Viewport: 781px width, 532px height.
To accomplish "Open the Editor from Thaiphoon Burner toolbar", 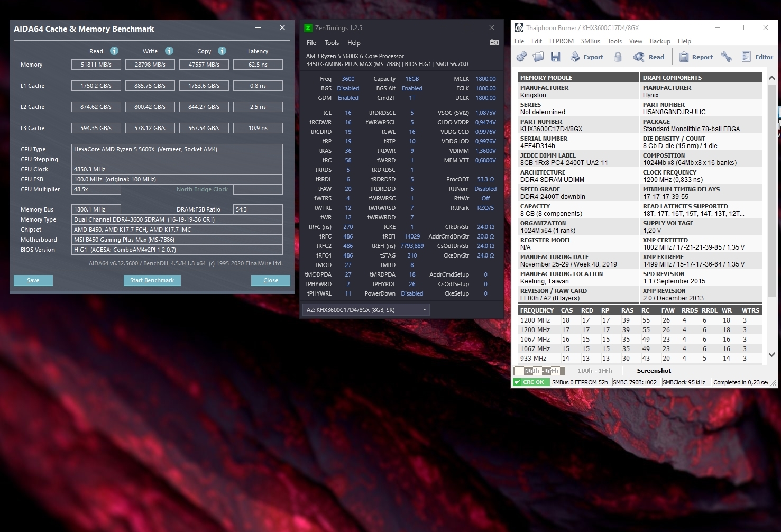I will [x=757, y=57].
